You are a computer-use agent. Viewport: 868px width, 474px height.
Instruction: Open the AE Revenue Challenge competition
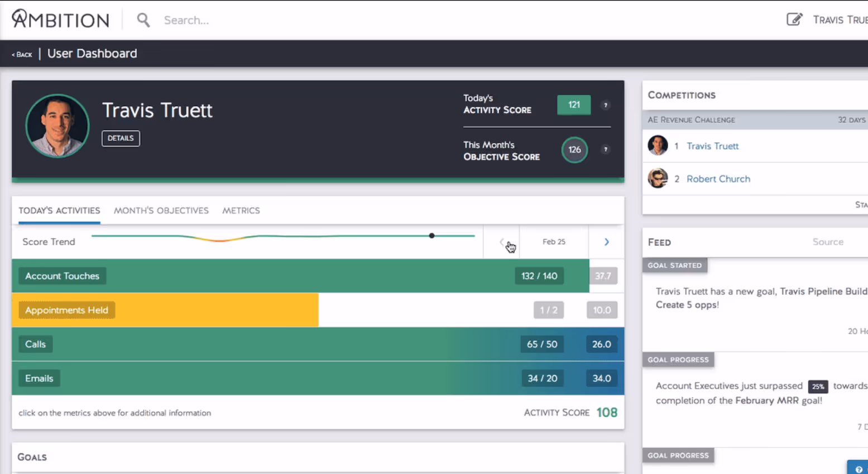[755, 120]
